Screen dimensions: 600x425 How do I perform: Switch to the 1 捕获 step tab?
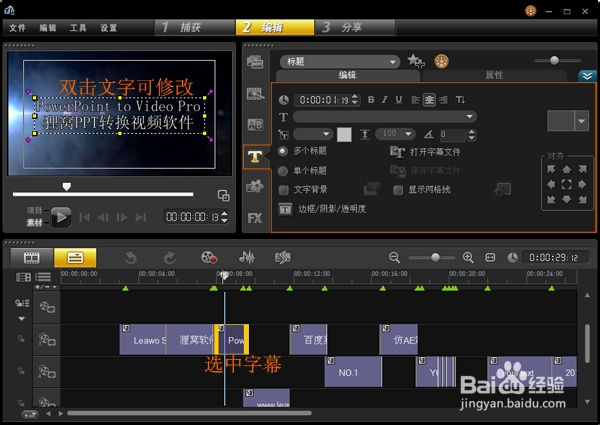195,28
